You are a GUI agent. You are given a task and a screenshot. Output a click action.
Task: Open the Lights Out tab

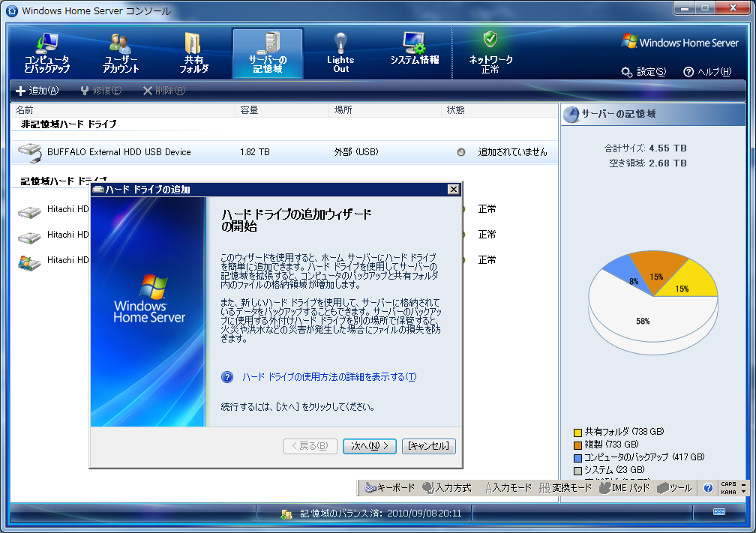coord(340,53)
